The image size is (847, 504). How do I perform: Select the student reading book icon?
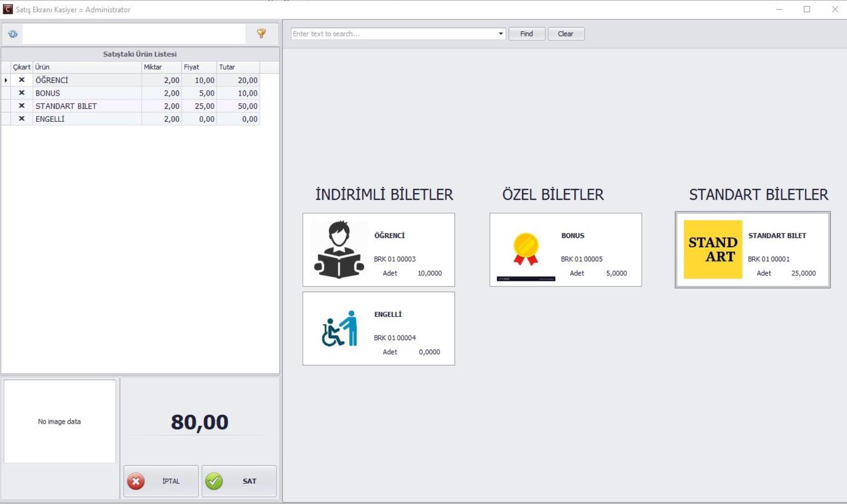(x=339, y=250)
